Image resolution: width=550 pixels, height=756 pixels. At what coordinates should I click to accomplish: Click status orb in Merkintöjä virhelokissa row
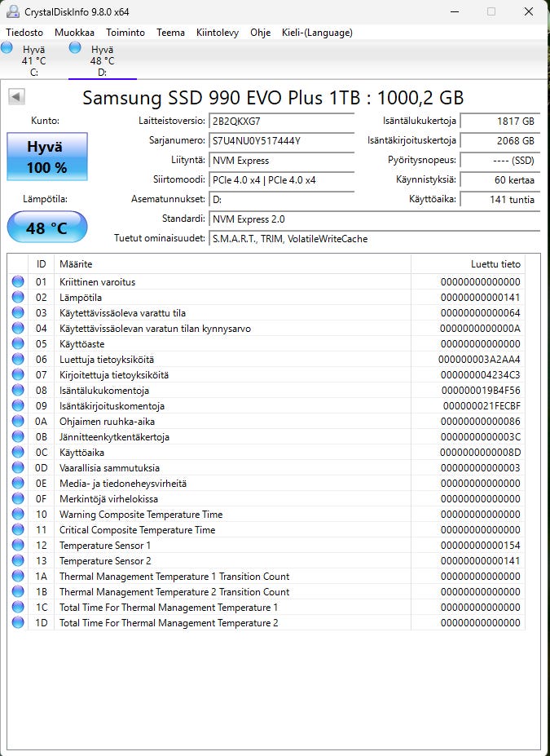click(18, 498)
